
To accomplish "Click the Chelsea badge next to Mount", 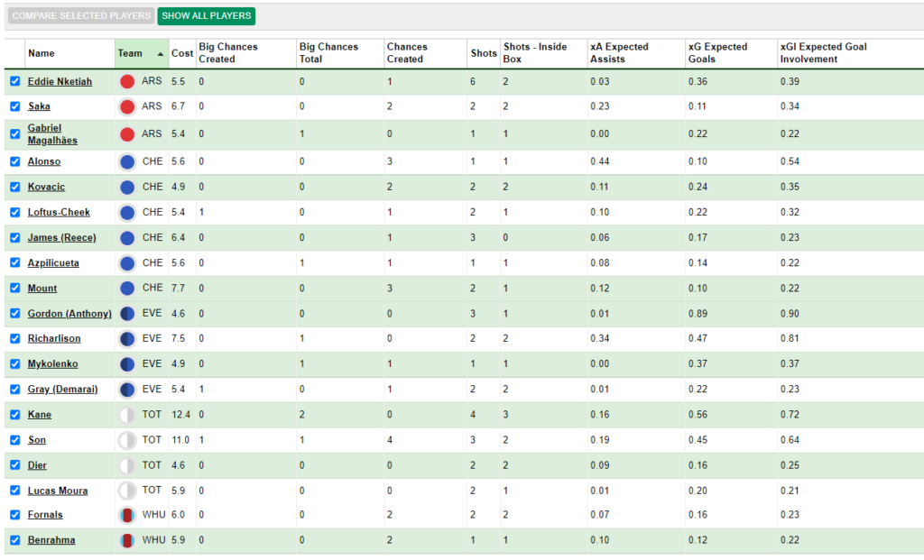I will coord(128,288).
